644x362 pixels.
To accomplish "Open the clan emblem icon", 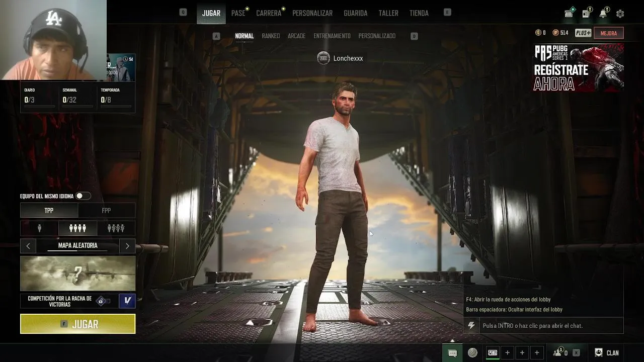I will pos(599,352).
